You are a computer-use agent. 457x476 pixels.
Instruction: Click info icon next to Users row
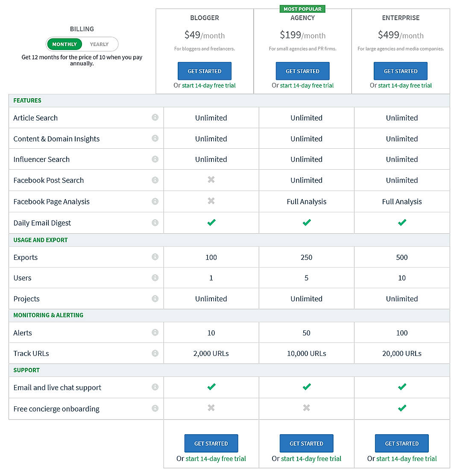[155, 278]
